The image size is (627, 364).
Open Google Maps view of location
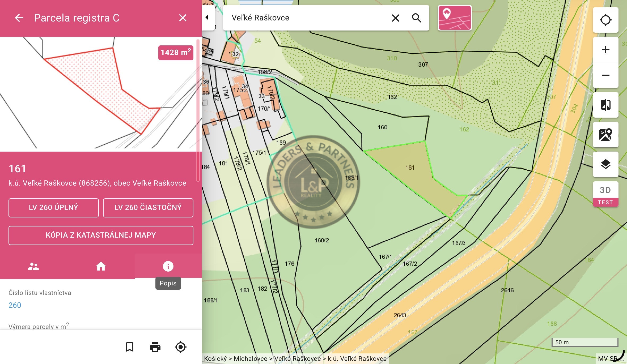pyautogui.click(x=605, y=135)
